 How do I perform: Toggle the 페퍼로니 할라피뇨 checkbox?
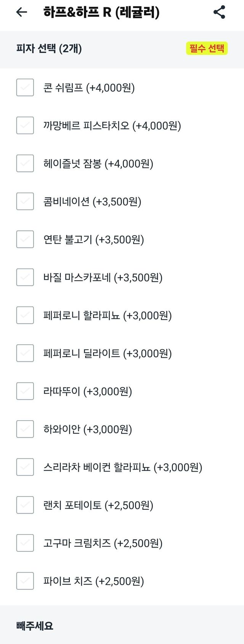tap(25, 315)
